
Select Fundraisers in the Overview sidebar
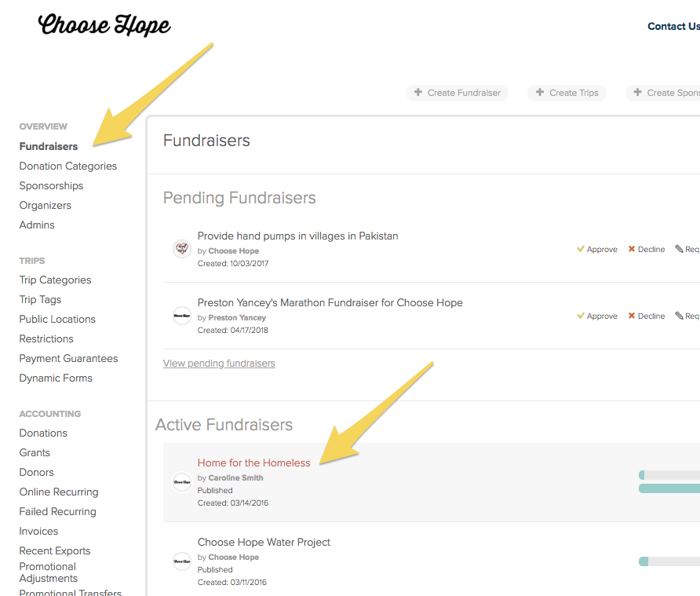[48, 146]
